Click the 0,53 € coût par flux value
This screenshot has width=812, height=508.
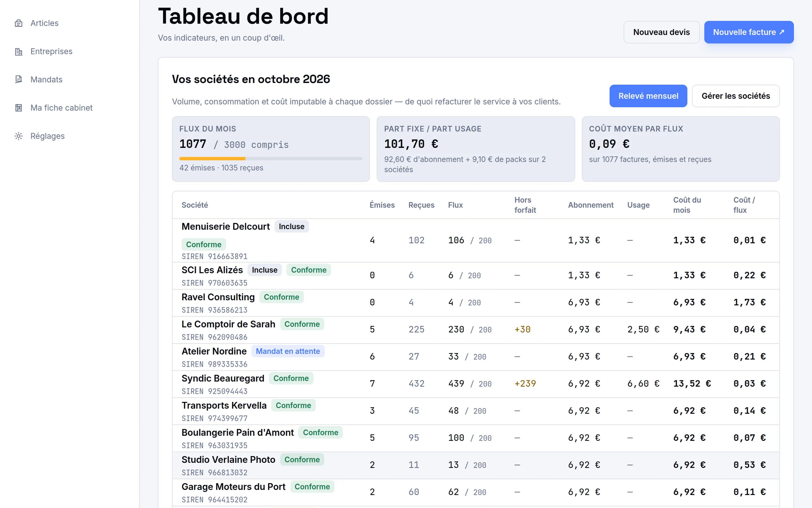749,465
